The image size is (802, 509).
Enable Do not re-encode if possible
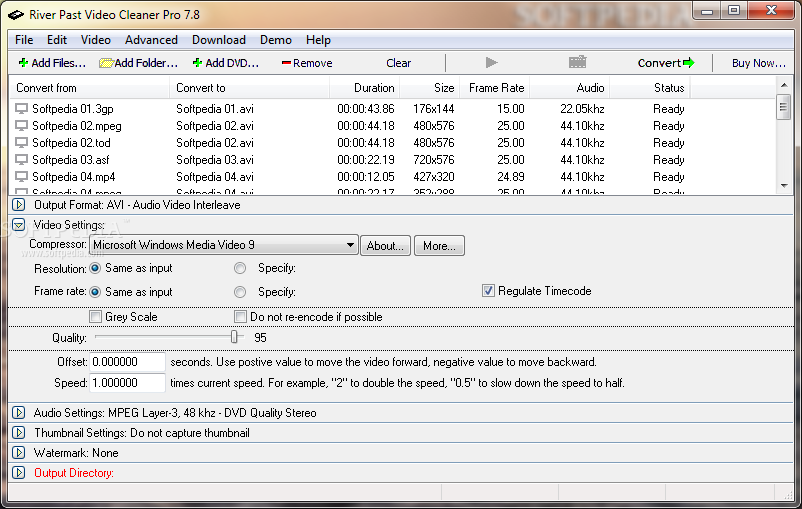(x=240, y=317)
